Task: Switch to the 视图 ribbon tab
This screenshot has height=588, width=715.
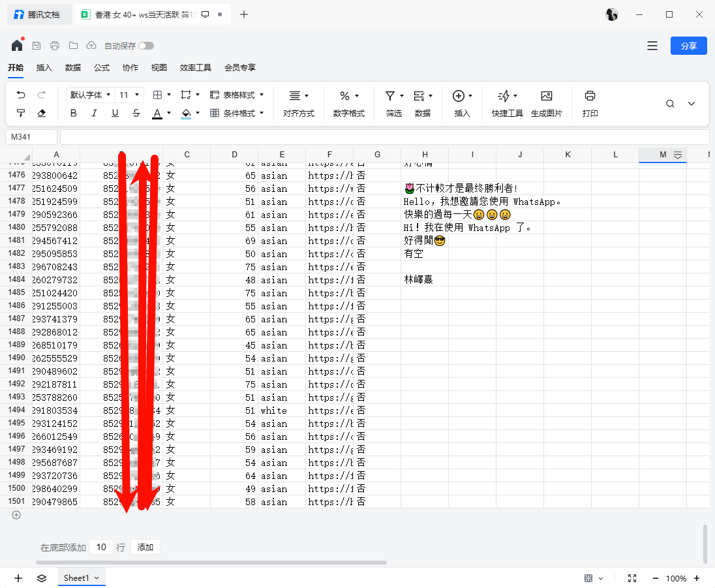Action: (x=159, y=67)
